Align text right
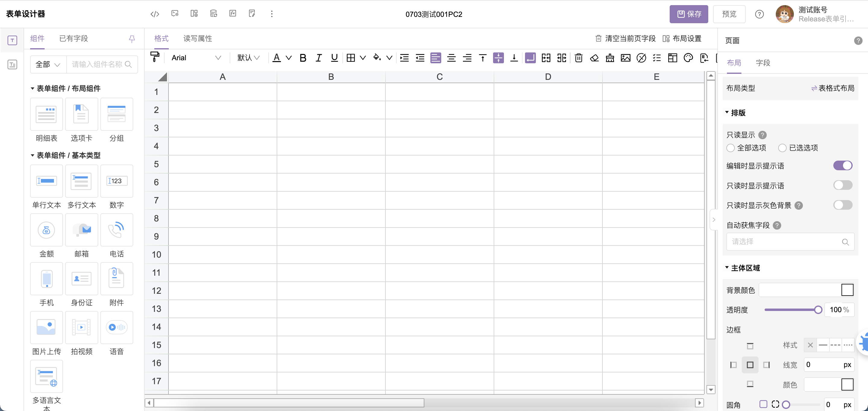Viewport: 868px width, 411px height. (467, 58)
